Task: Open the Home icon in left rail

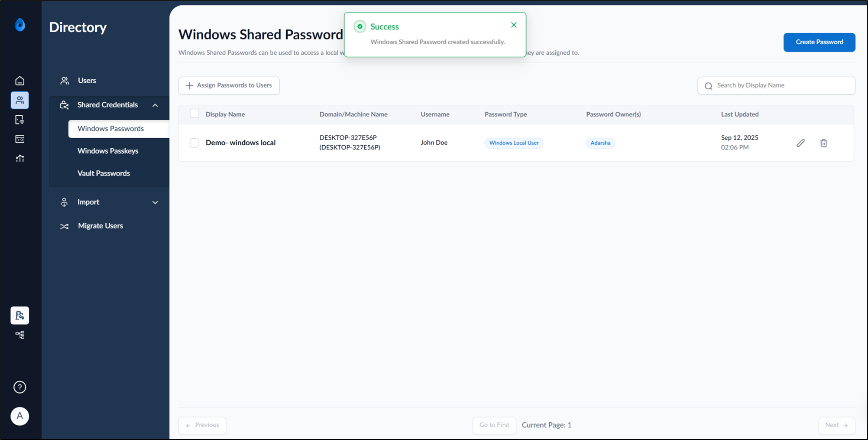Action: [20, 81]
